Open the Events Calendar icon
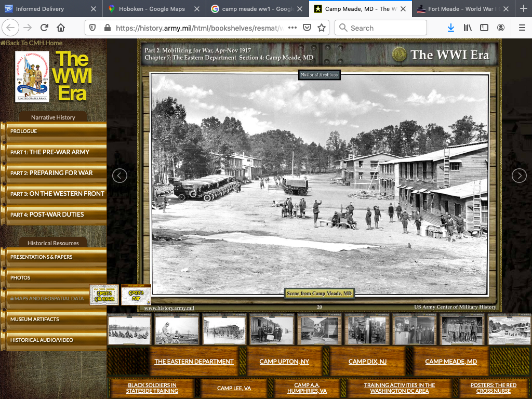 pos(104,295)
